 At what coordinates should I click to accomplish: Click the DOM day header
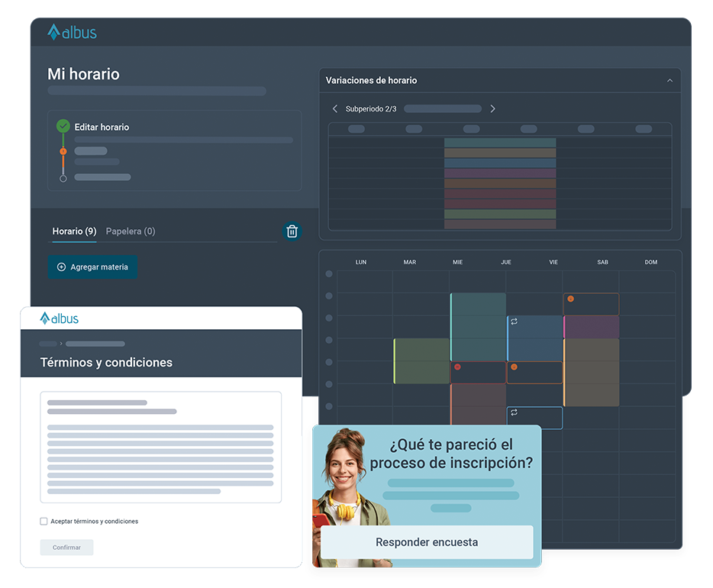[650, 263]
